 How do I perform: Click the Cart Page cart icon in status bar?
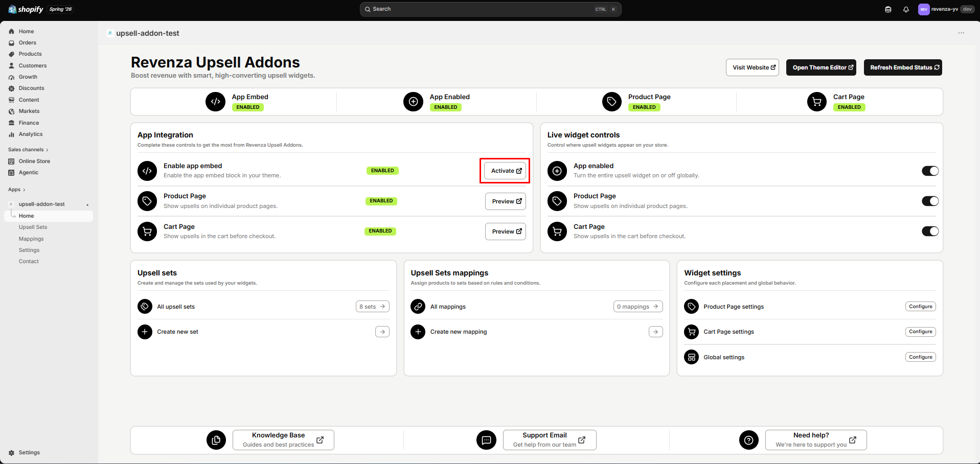pyautogui.click(x=817, y=102)
